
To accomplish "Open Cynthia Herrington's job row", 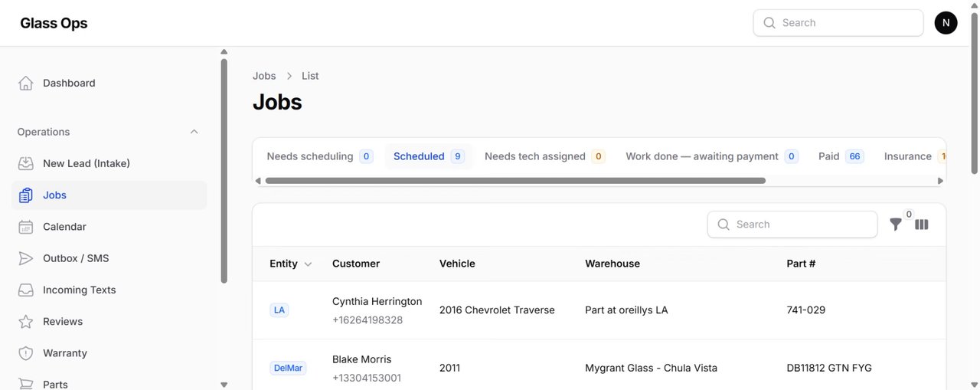I will click(599, 310).
